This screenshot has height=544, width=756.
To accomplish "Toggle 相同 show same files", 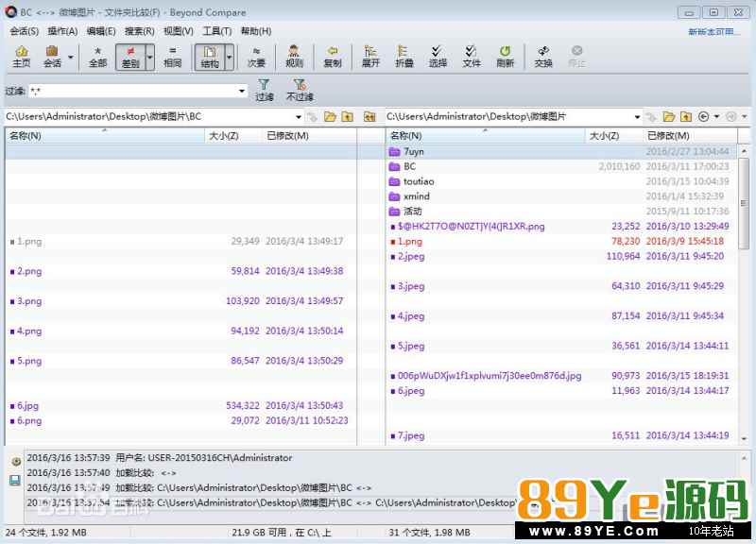I will pyautogui.click(x=172, y=57).
